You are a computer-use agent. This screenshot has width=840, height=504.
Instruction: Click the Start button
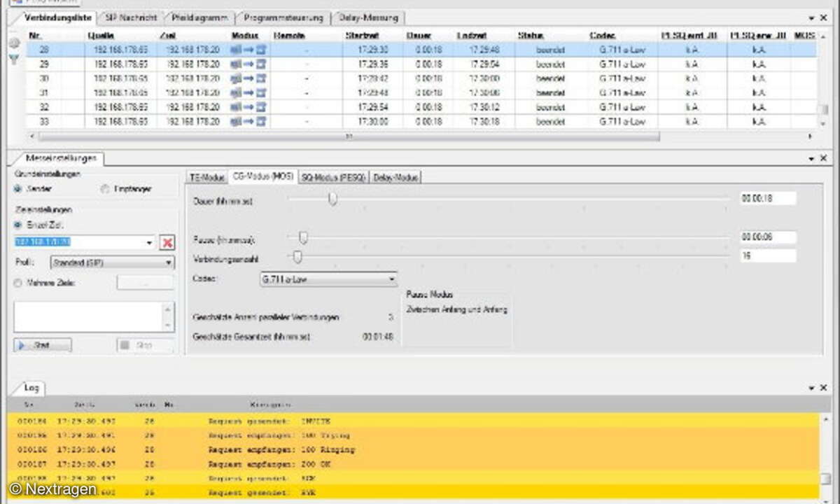42,345
